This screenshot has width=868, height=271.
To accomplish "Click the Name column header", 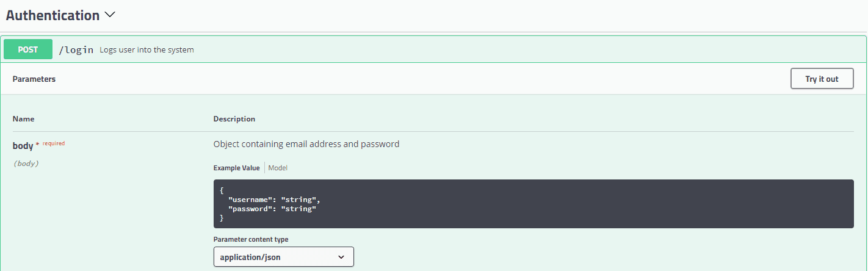I will 23,119.
